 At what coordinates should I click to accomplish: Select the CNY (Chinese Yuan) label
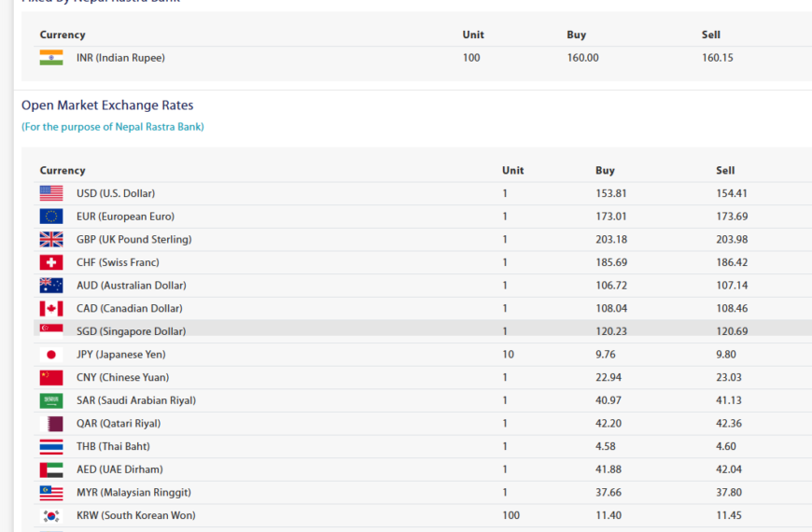click(x=122, y=377)
